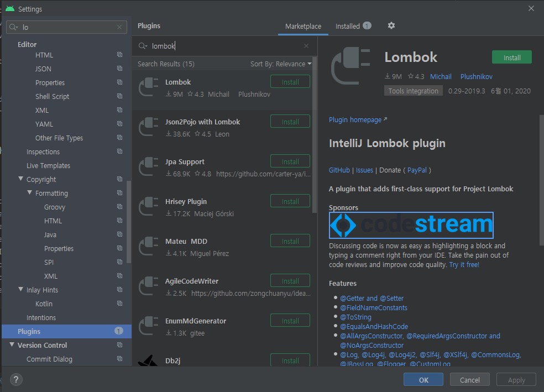
Task: Switch to the Marketplace tab
Action: (303, 27)
